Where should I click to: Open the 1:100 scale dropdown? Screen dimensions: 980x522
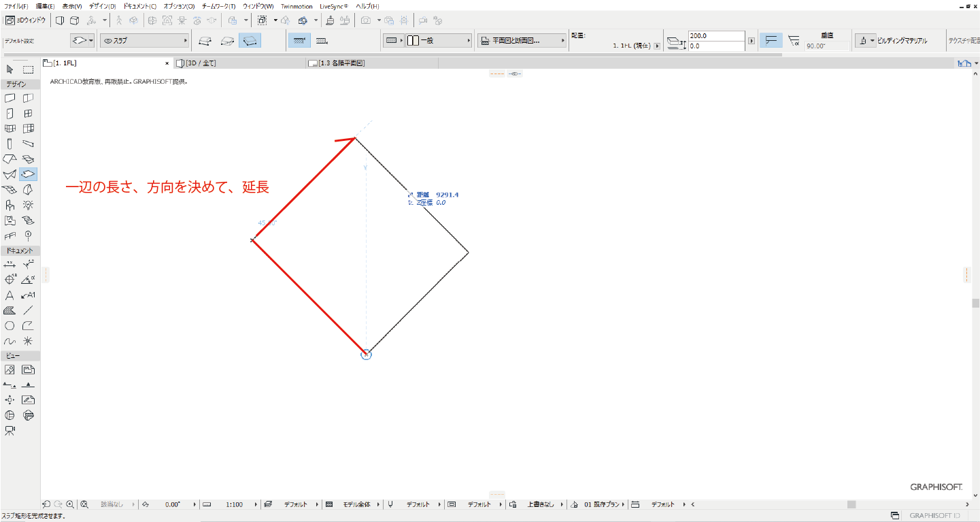point(234,504)
